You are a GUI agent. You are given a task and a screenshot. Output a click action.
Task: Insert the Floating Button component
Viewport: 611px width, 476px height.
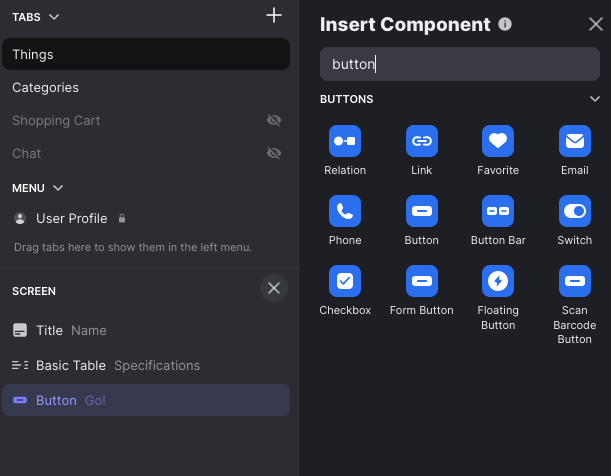pos(498,281)
